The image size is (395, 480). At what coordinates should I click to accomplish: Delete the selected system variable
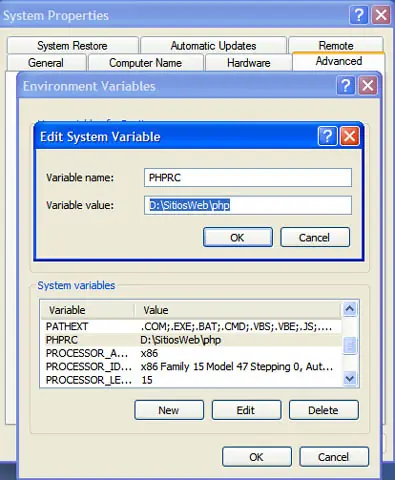point(324,410)
